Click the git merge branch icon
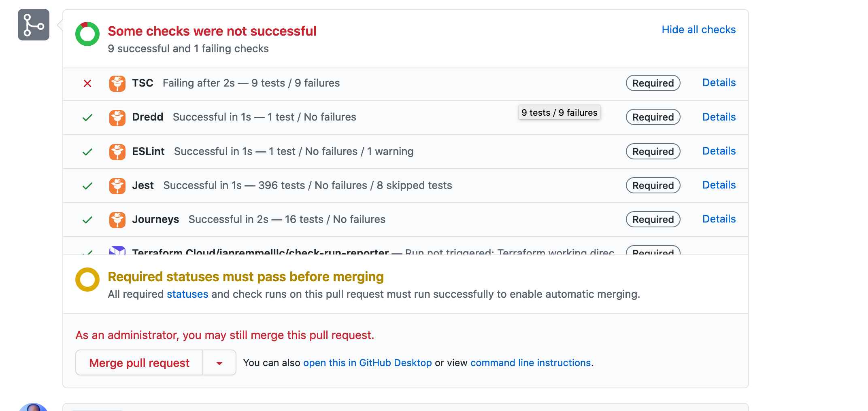 [34, 25]
